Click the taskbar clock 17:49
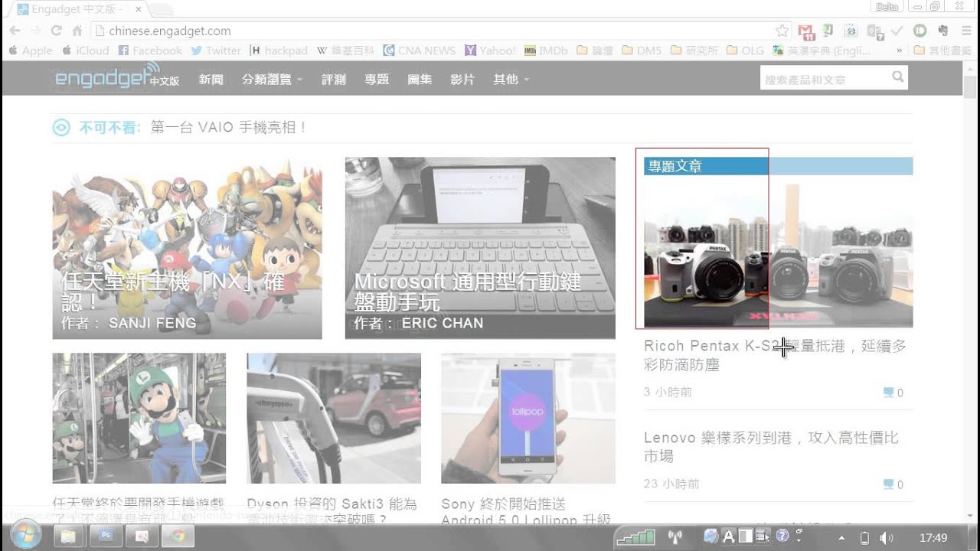Viewport: 980px width, 551px height. [x=933, y=537]
